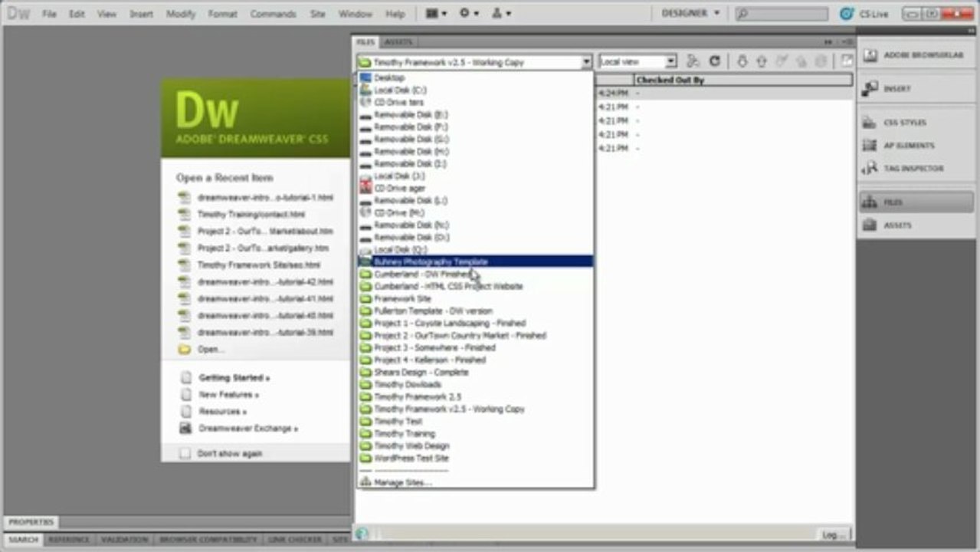Click the panel options menu icon of Files panel
The width and height of the screenshot is (980, 552).
(846, 41)
